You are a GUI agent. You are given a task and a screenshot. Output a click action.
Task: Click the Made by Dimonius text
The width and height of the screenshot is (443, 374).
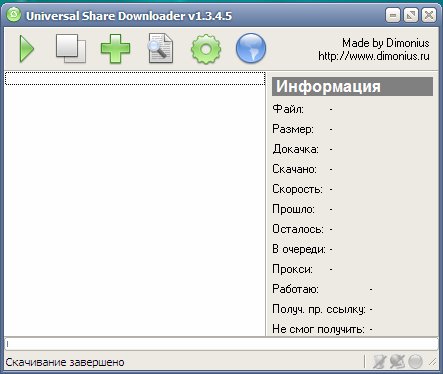[386, 43]
